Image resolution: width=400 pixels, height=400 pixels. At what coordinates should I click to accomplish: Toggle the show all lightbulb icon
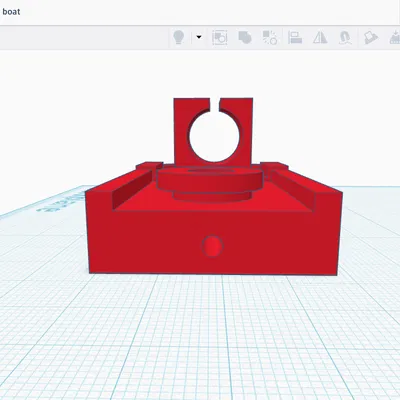179,37
